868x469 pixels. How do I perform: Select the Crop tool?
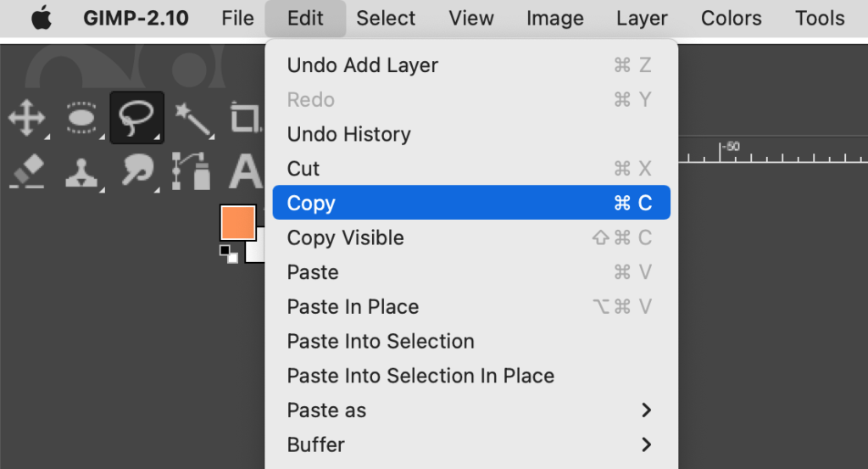click(246, 118)
